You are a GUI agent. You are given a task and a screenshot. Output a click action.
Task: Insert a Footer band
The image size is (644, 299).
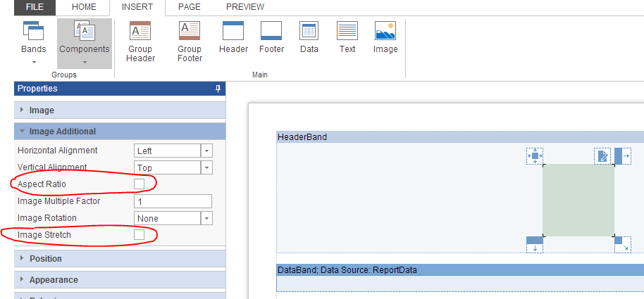[x=271, y=38]
